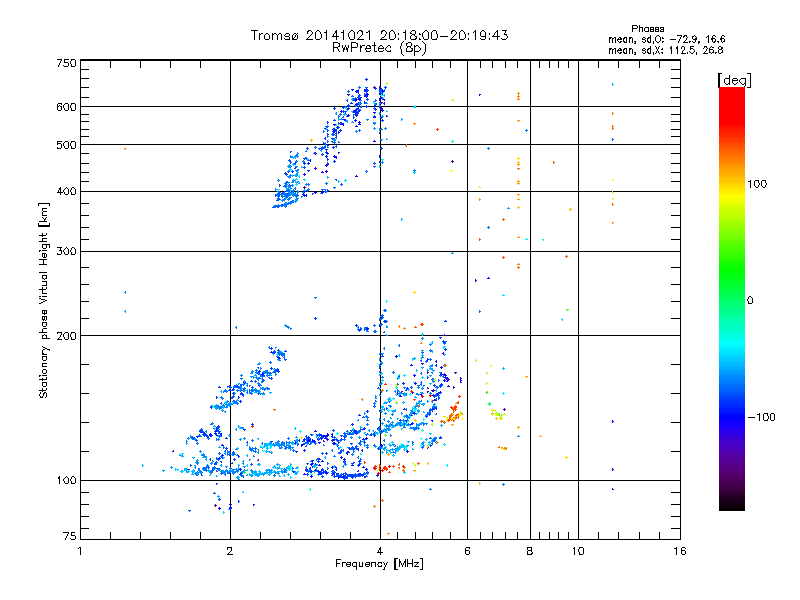Click the y-axis '300' tick label
The height and width of the screenshot is (600, 800).
click(66, 252)
